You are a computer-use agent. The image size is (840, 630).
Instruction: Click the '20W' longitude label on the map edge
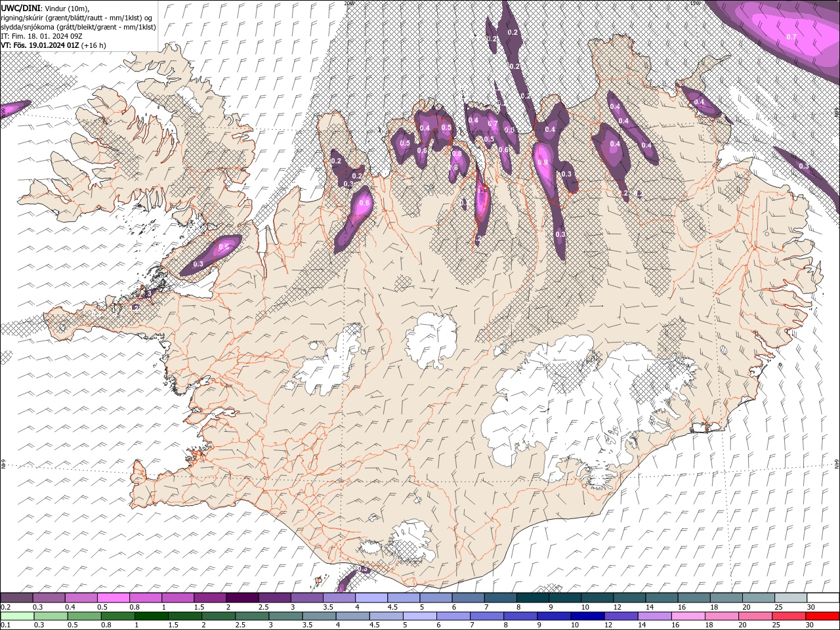[x=350, y=3]
